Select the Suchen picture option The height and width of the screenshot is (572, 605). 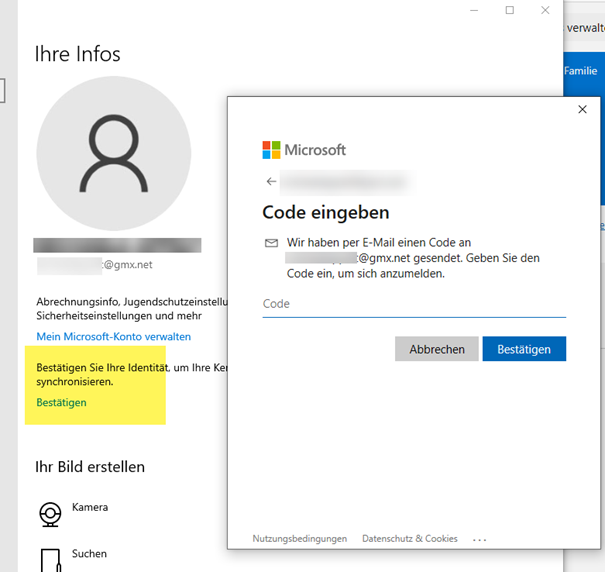click(x=73, y=559)
